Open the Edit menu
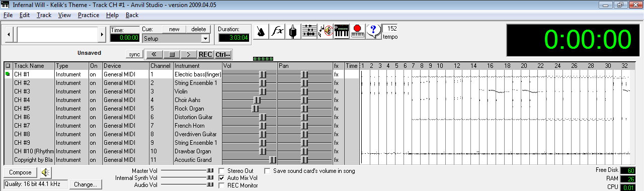 point(25,15)
